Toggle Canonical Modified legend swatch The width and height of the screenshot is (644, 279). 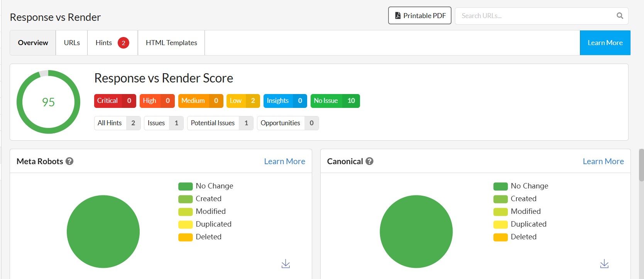(x=500, y=212)
